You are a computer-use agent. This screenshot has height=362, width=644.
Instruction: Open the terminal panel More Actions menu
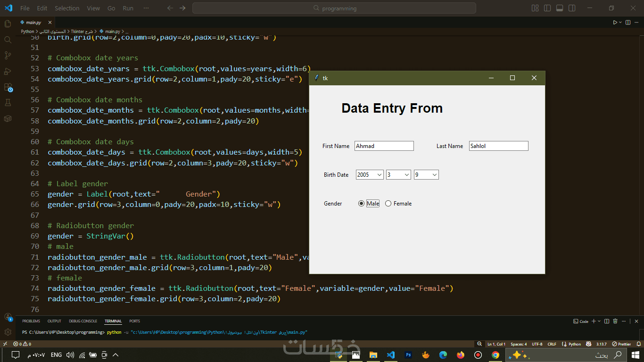point(623,321)
